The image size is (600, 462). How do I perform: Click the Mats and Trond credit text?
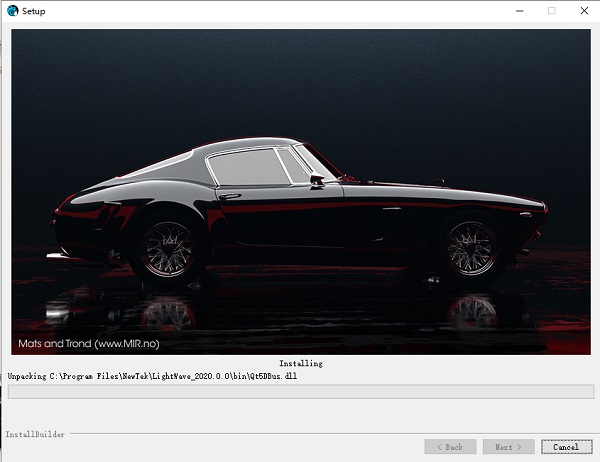pyautogui.click(x=88, y=343)
